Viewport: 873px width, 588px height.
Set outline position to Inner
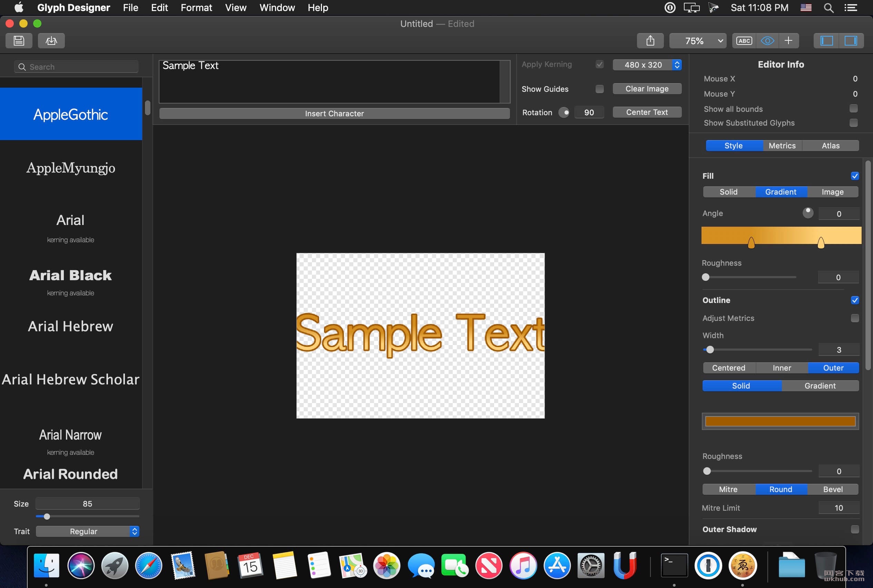click(782, 368)
